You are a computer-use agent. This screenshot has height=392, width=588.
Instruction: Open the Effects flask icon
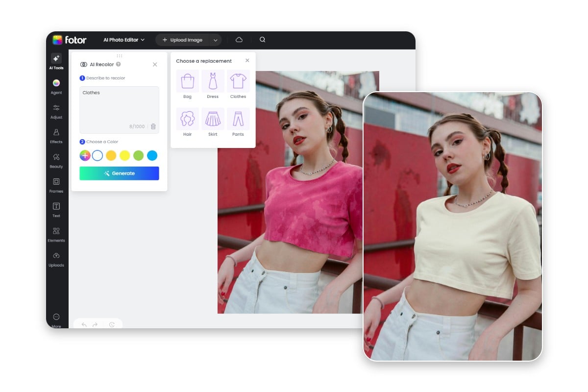click(x=56, y=135)
